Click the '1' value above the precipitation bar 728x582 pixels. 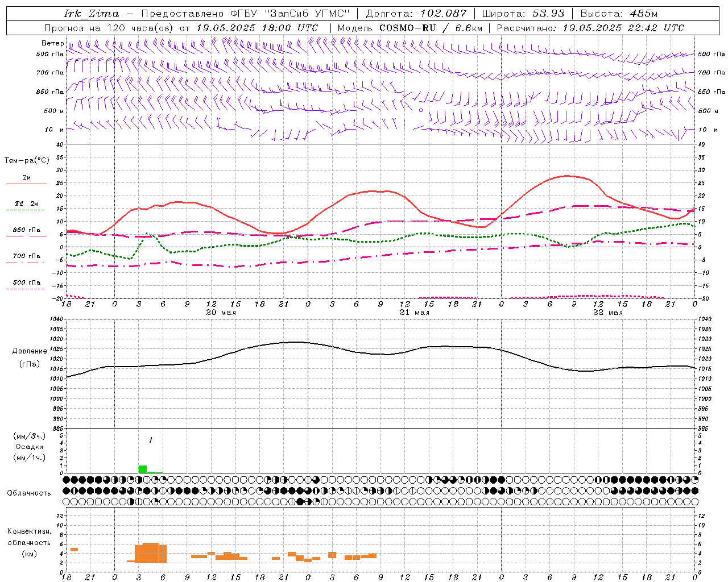(151, 440)
